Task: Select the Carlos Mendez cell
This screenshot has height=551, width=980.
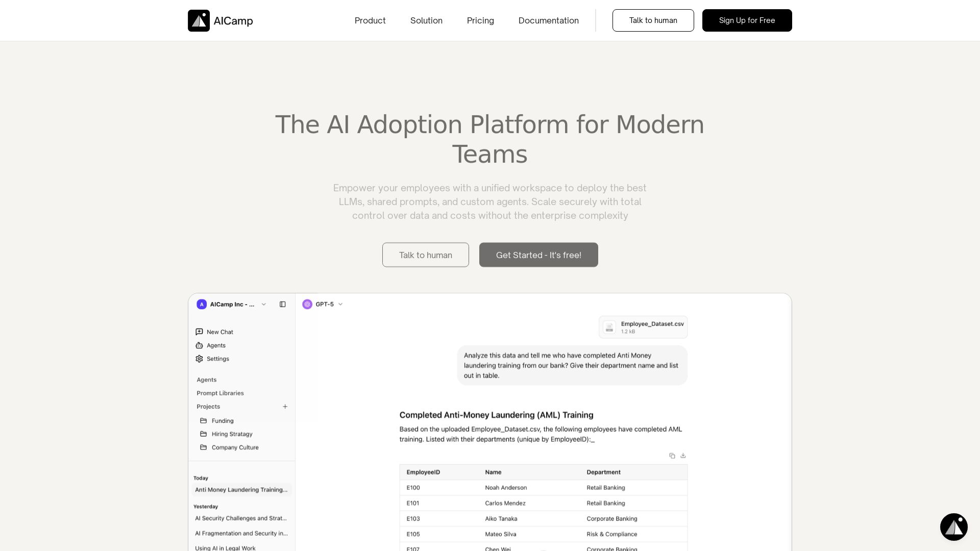Action: click(505, 503)
